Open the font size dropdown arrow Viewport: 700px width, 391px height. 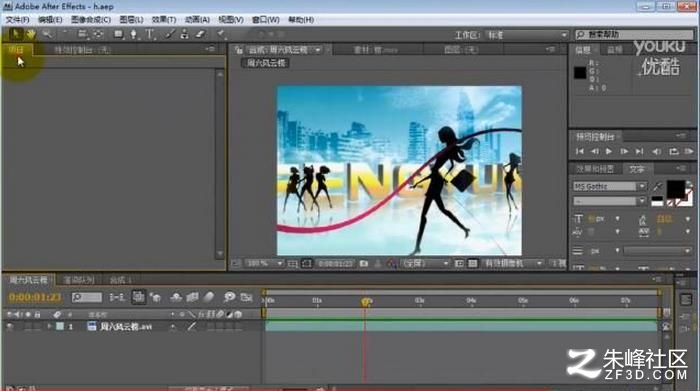[x=617, y=219]
